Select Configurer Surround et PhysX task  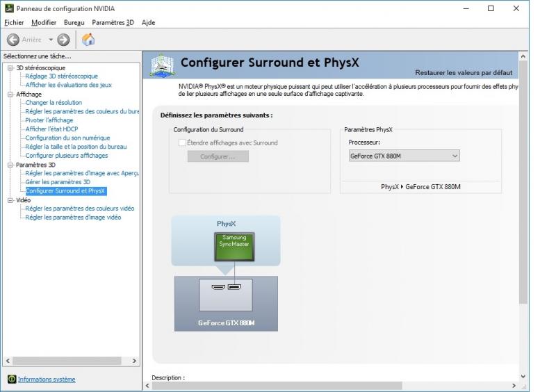coord(65,191)
